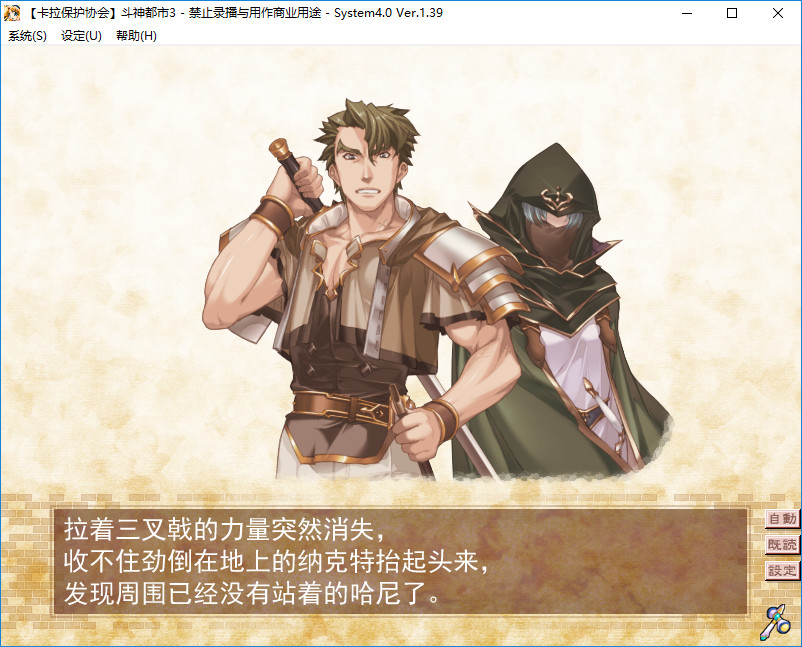Open the 系统(S) menu
802x647 pixels.
point(28,36)
